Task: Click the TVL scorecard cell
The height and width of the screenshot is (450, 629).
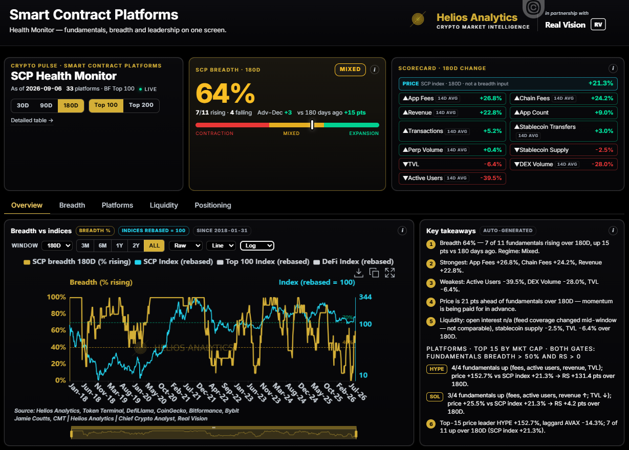Action: [x=452, y=164]
